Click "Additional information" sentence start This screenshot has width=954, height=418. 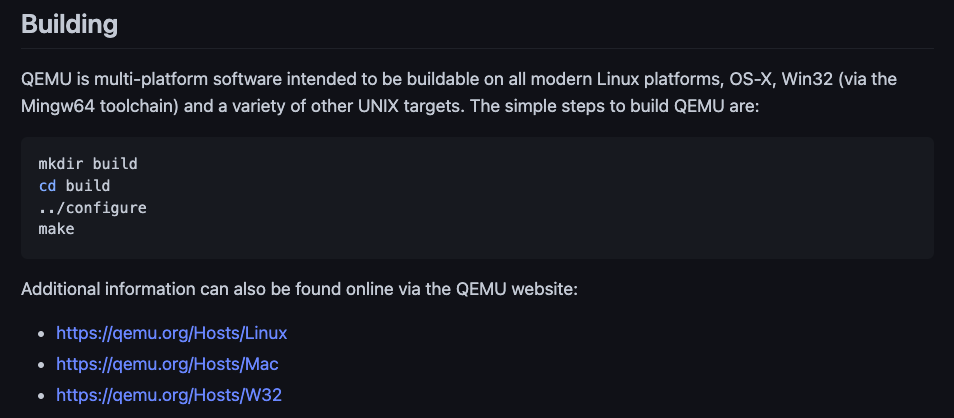[108, 288]
